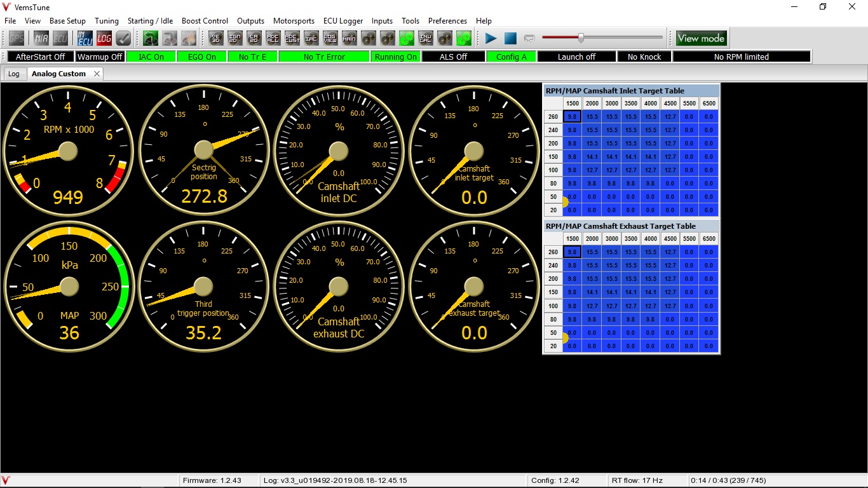The height and width of the screenshot is (488, 868).
Task: Click the N/A connection status icon
Action: pos(41,38)
